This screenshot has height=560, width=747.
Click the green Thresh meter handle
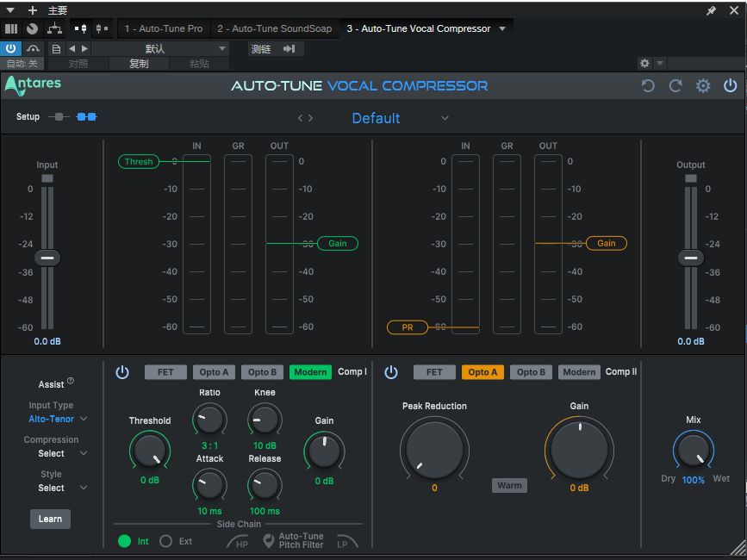[139, 161]
